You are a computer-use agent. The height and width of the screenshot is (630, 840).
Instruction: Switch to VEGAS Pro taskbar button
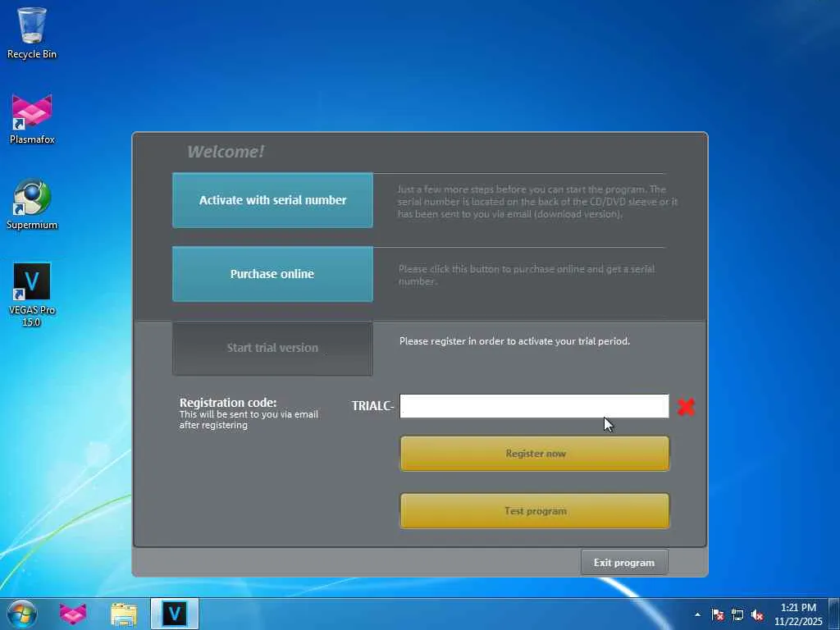(175, 614)
